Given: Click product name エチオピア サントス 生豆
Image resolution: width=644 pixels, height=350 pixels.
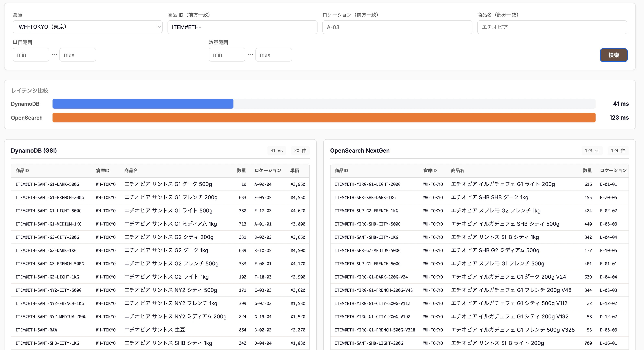Looking at the screenshot, I should 155,330.
